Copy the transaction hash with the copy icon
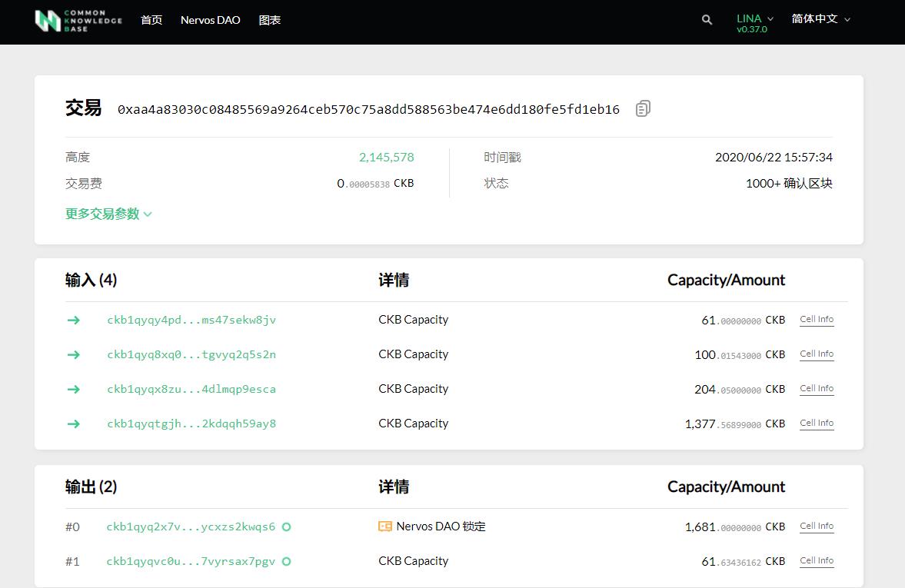This screenshot has width=905, height=588. 643,108
